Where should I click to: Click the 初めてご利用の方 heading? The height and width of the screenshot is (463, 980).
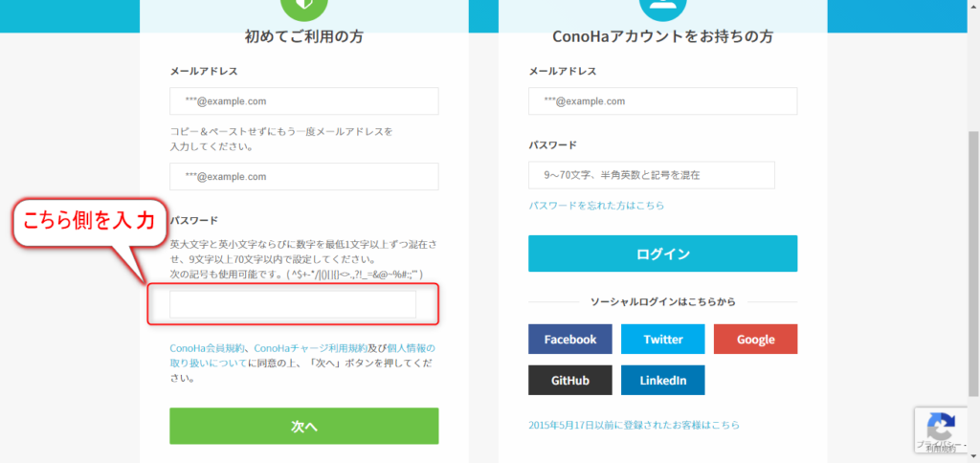(x=303, y=37)
